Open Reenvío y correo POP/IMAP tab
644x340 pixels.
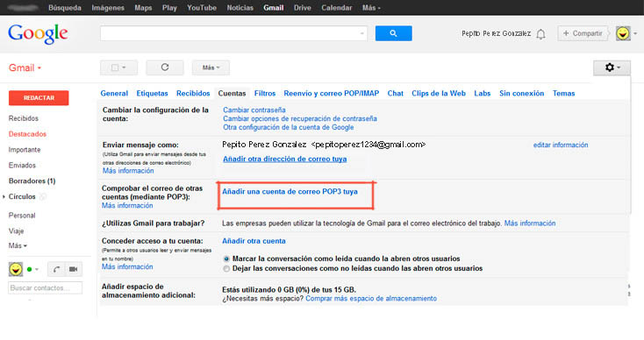coord(332,93)
